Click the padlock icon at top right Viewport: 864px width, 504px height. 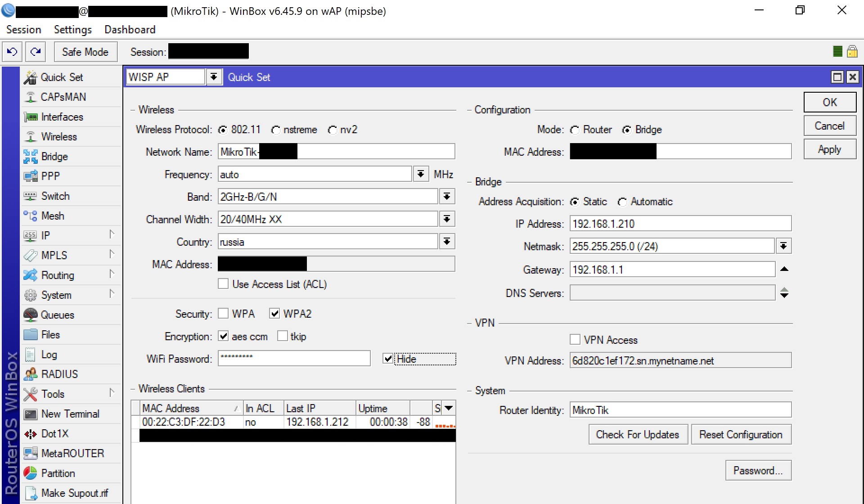pyautogui.click(x=852, y=51)
